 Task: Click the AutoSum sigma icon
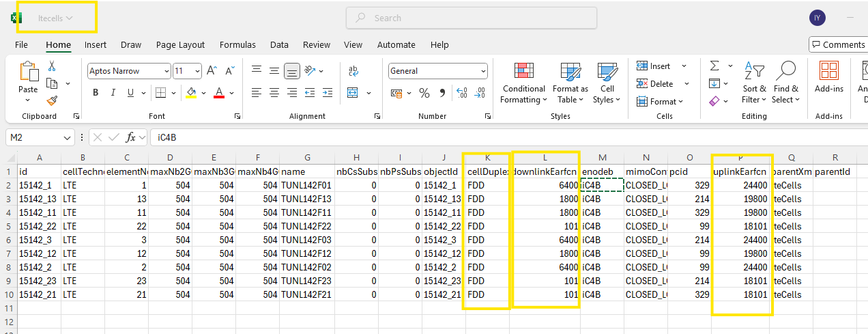[x=714, y=66]
